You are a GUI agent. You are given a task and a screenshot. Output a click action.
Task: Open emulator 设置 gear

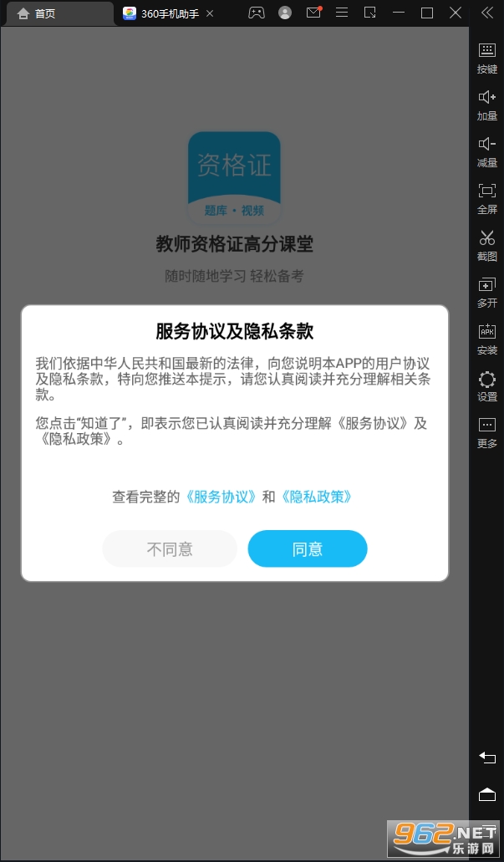click(x=487, y=386)
